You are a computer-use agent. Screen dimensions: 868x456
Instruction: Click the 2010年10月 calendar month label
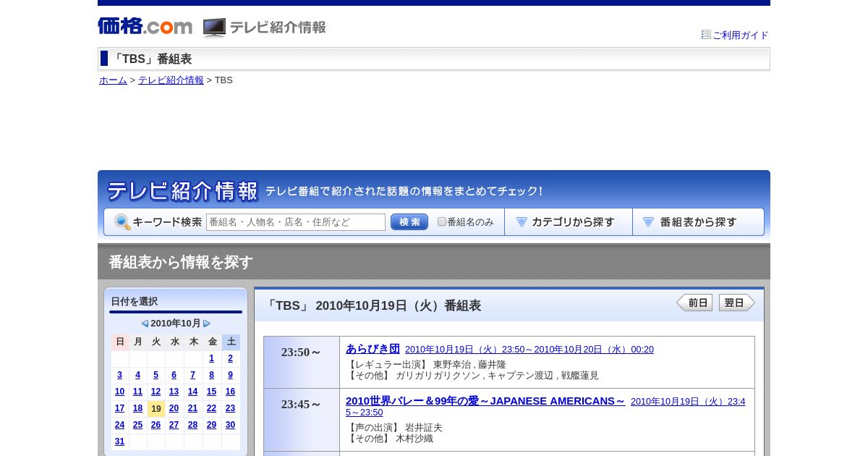point(176,324)
